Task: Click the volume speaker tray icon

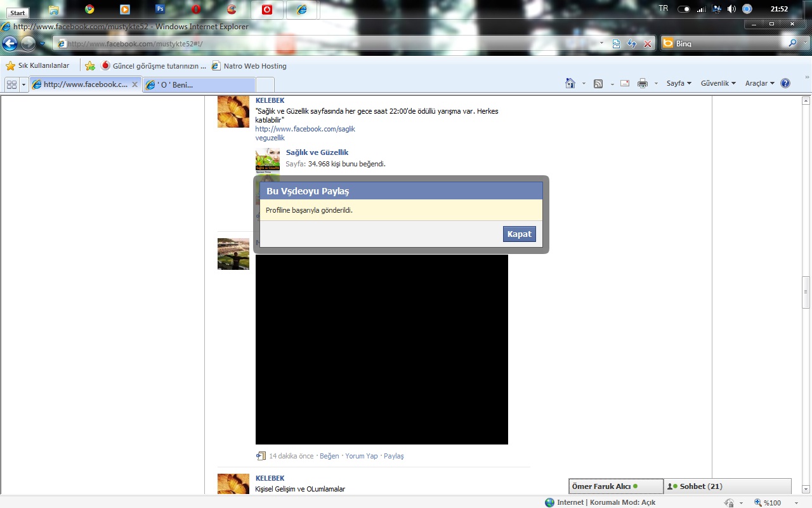Action: click(x=731, y=9)
